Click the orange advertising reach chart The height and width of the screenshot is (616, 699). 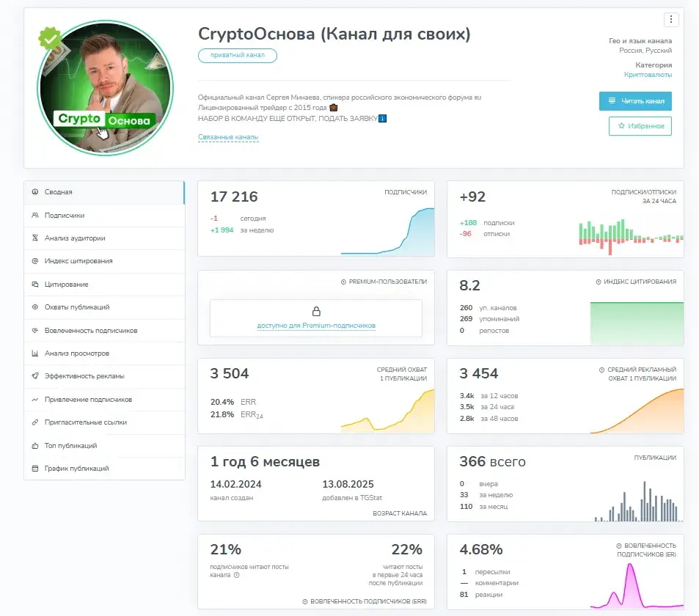pyautogui.click(x=637, y=411)
